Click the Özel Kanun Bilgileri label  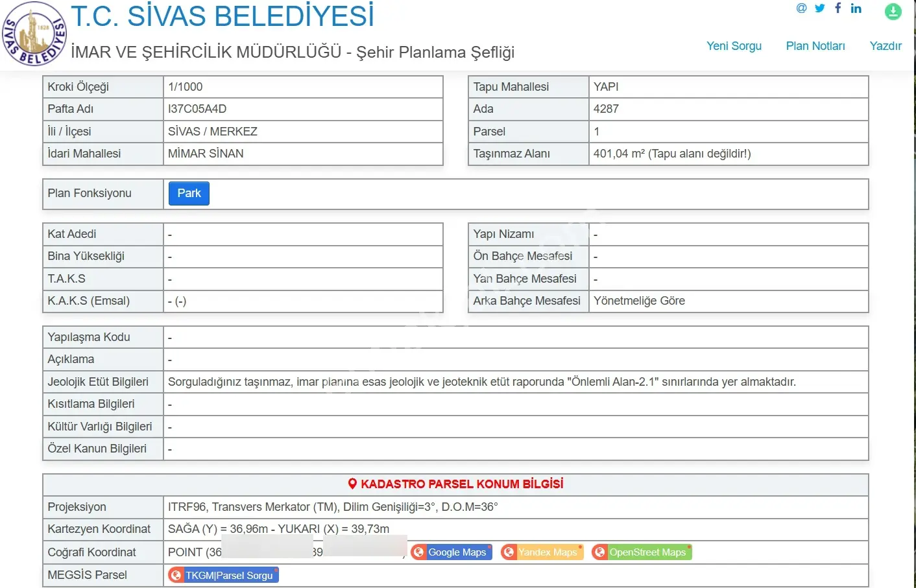pos(97,449)
